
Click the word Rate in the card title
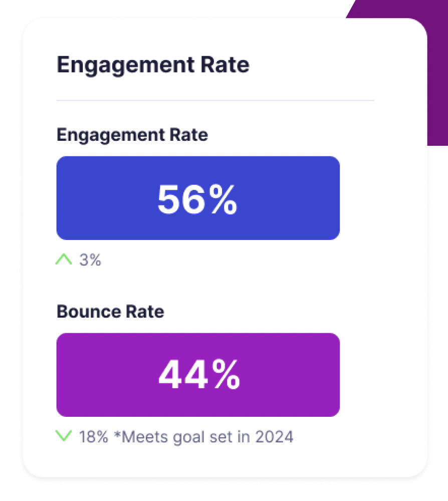point(224,65)
